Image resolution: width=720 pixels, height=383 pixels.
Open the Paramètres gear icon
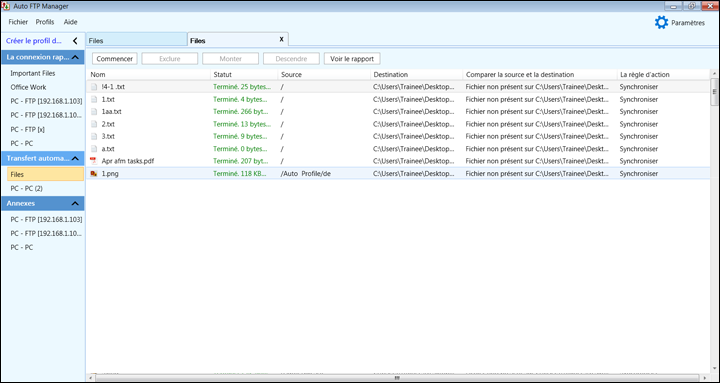(661, 23)
